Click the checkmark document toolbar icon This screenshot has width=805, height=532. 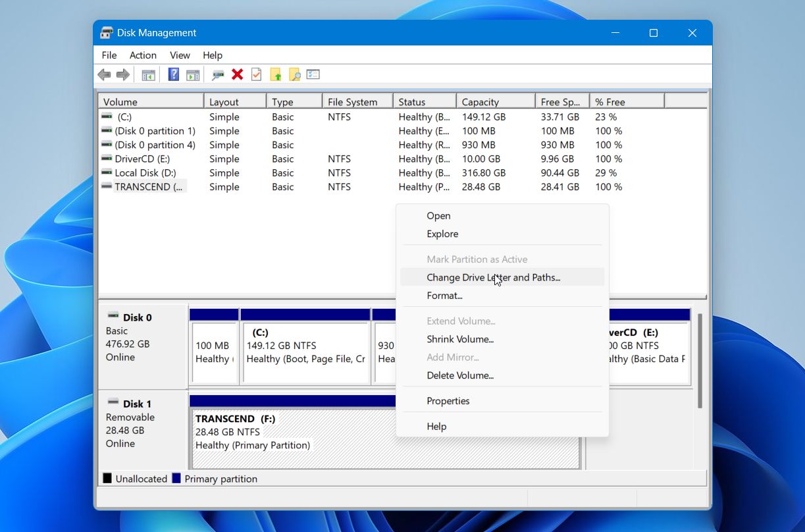[256, 74]
